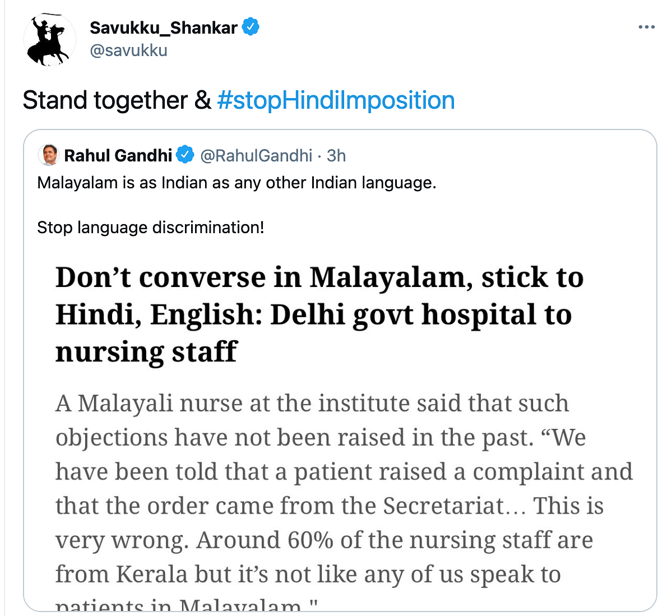Screen dimensions: 672x616
Task: Open the #stopHindiImposition hashtag
Action: [x=336, y=100]
